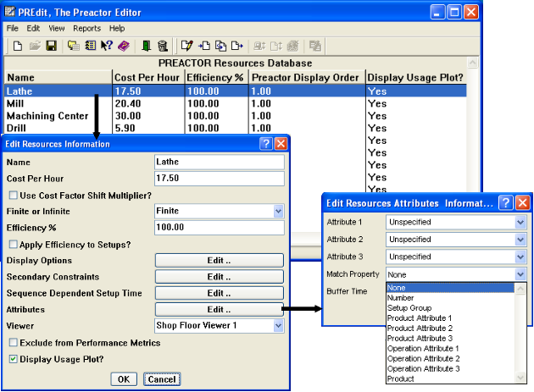Viewport: 534px width, 392px height.
Task: Open the Viewer dropdown showing Shop Floor Viewer 1
Action: tap(278, 326)
